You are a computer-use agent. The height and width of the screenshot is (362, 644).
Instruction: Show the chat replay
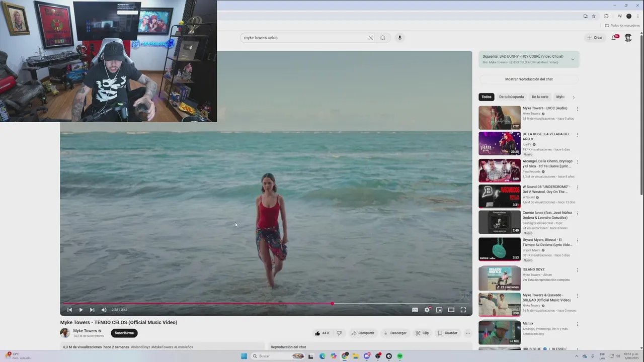coord(529,79)
